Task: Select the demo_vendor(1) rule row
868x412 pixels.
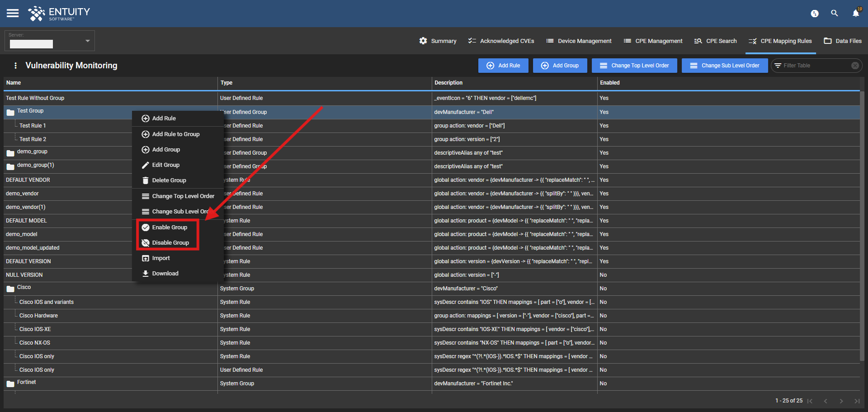Action: (x=432, y=207)
